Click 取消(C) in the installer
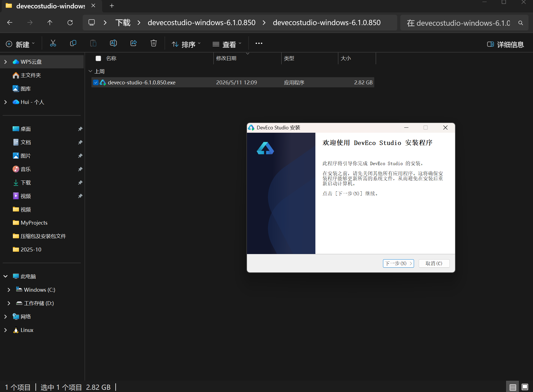Image resolution: width=533 pixels, height=392 pixels. [x=434, y=263]
